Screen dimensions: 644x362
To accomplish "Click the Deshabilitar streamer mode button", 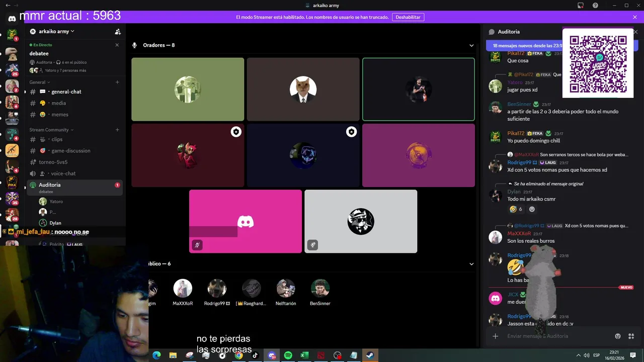I will (408, 17).
